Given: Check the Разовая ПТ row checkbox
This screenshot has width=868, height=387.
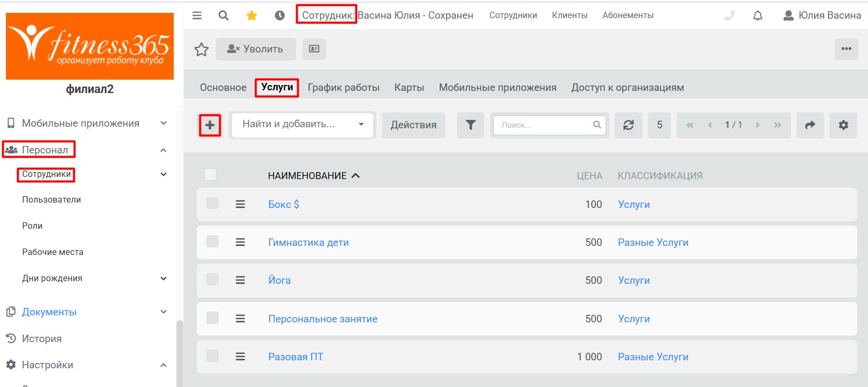Looking at the screenshot, I should click(x=212, y=356).
